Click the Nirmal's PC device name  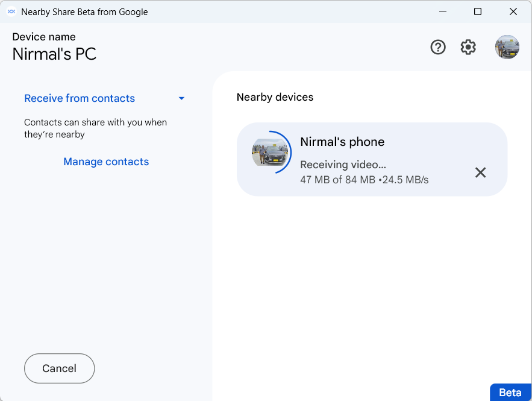[54, 54]
